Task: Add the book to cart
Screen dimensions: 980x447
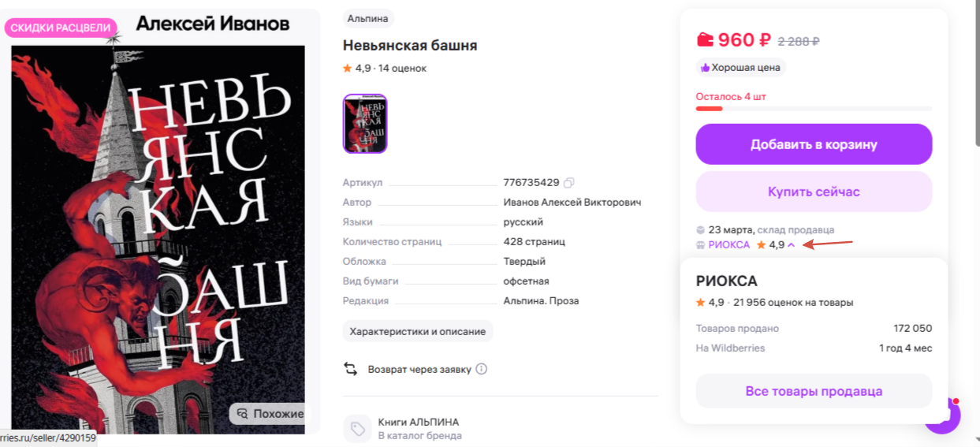Action: coord(814,144)
